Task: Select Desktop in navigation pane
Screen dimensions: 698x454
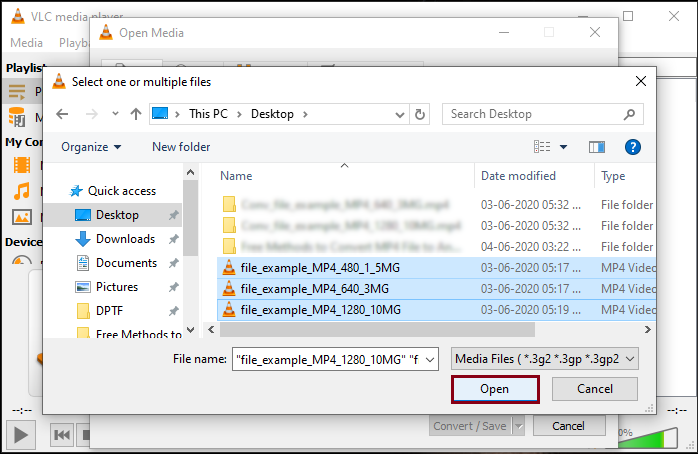Action: (113, 215)
